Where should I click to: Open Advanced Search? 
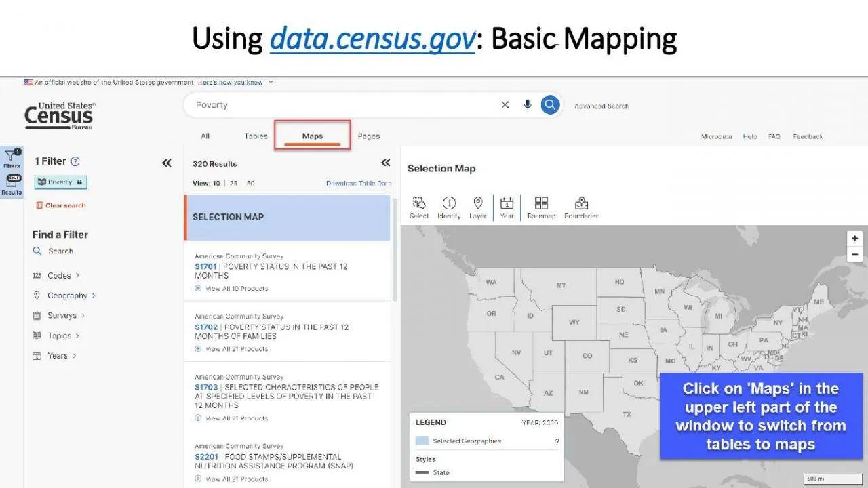[601, 106]
